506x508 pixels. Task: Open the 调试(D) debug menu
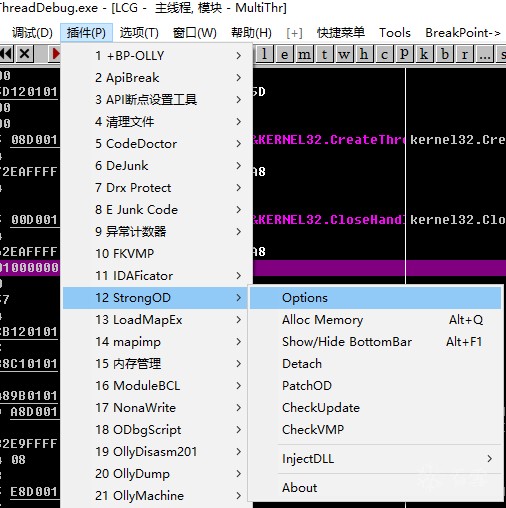point(32,33)
